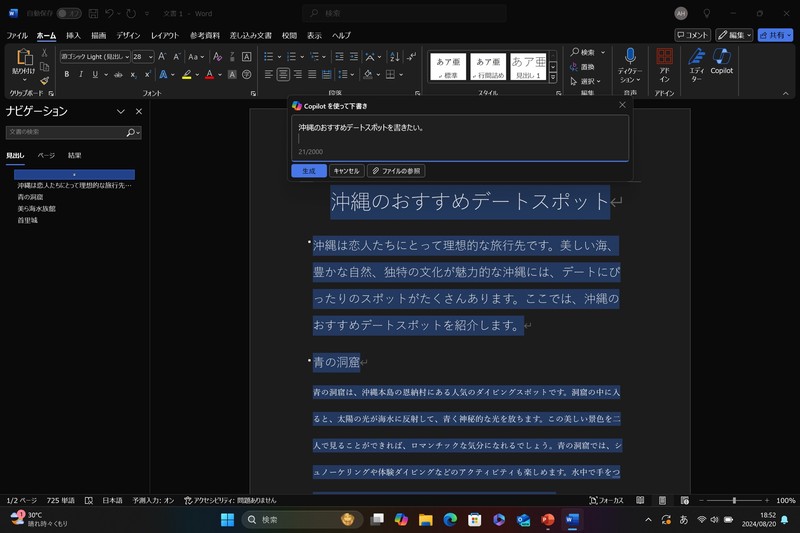
Task: Toggle subscript formatting
Action: [133, 74]
